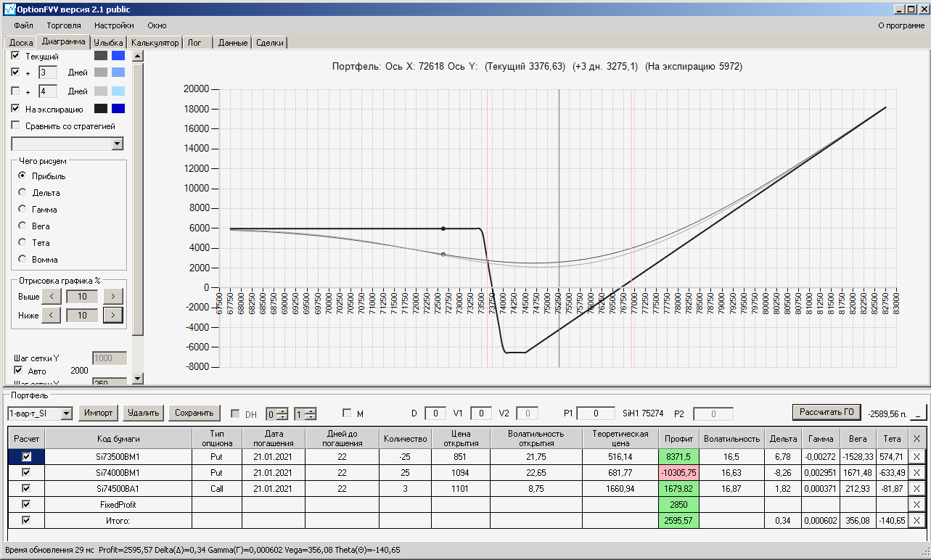
Task: Click the Импорт button
Action: (99, 413)
